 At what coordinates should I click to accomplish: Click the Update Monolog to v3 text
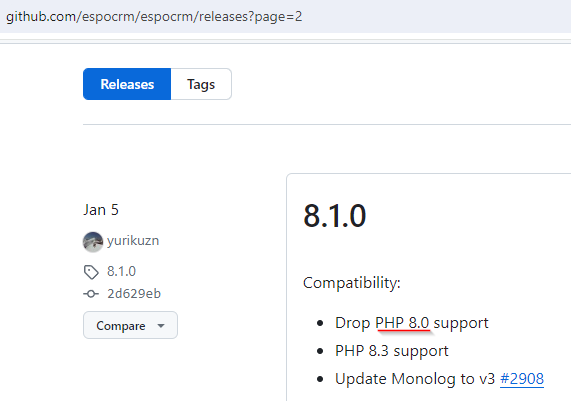(415, 379)
